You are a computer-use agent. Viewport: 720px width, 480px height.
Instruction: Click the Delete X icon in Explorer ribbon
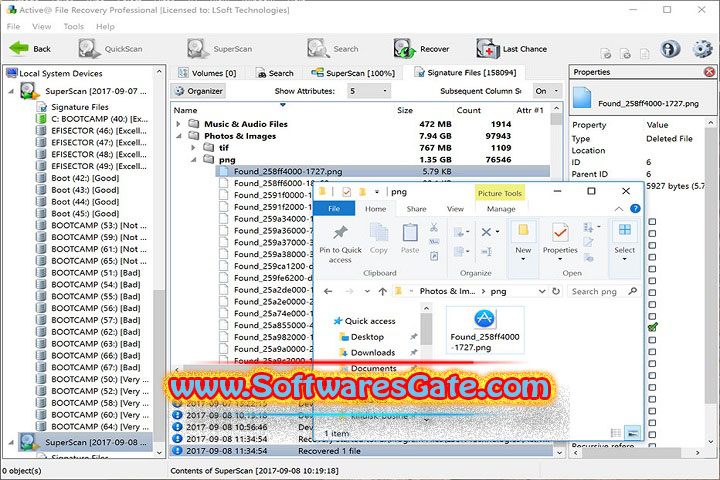[x=486, y=232]
